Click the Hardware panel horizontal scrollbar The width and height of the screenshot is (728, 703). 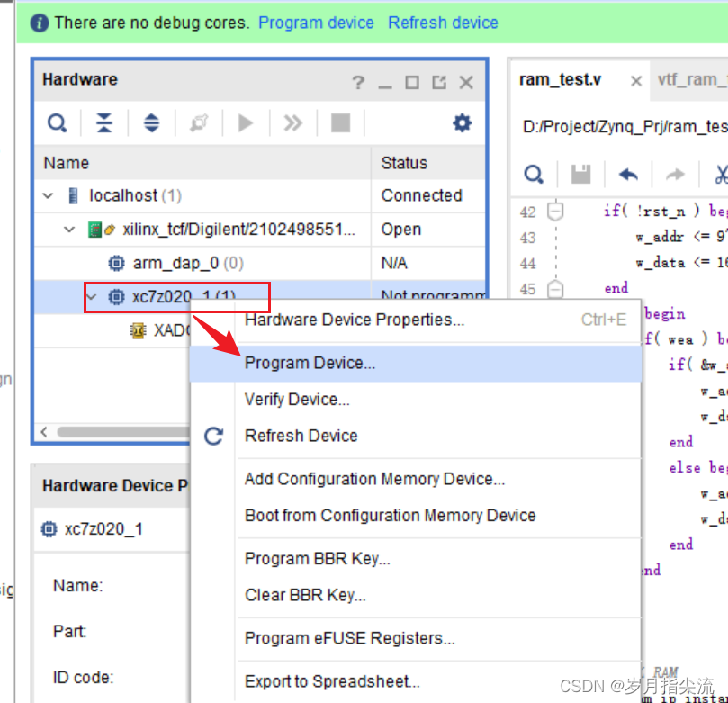click(123, 432)
